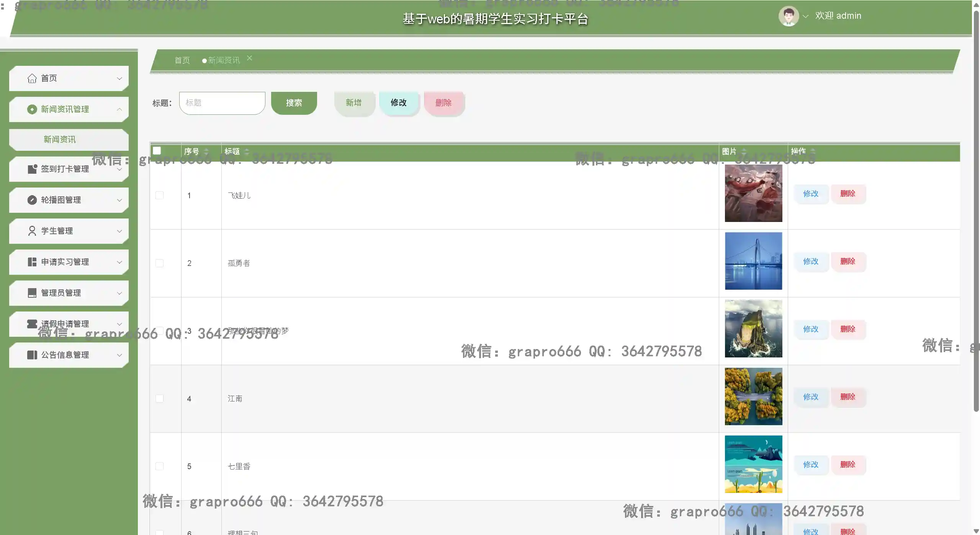Switch to the 首页 tab
The height and width of the screenshot is (535, 980).
182,60
